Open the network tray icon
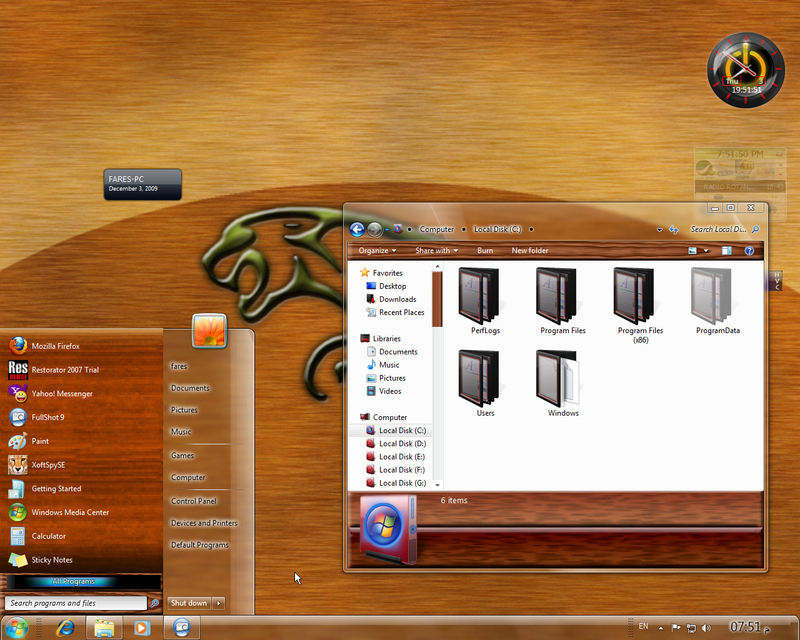Image resolution: width=800 pixels, height=640 pixels. [x=691, y=628]
